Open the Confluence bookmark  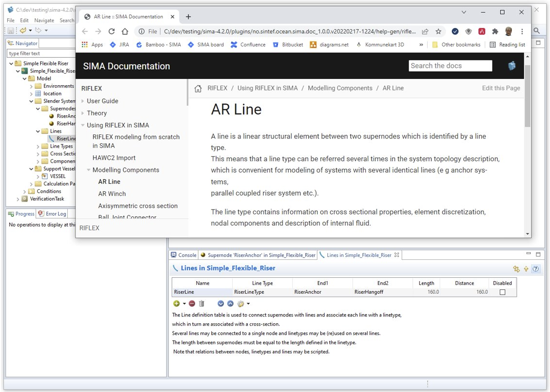tap(248, 45)
